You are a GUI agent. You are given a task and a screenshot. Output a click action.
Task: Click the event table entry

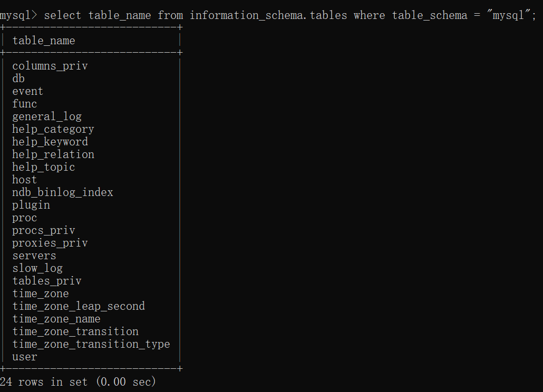pos(28,91)
